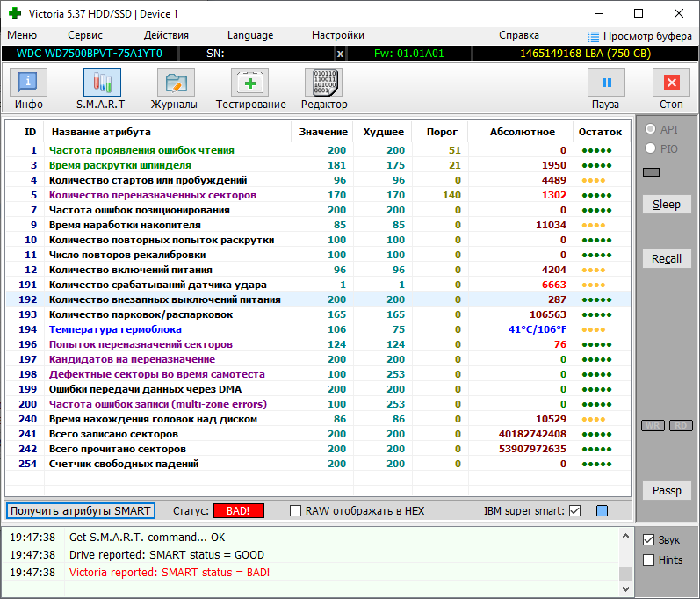Pause the operation with Пауза icon
Screen dimensions: 700x599
[606, 83]
